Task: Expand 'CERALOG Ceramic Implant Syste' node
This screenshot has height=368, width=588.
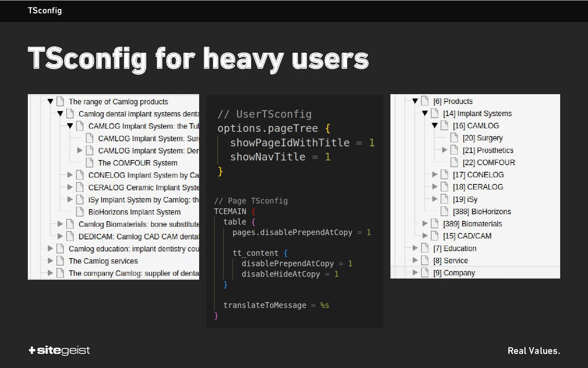Action: pos(70,187)
